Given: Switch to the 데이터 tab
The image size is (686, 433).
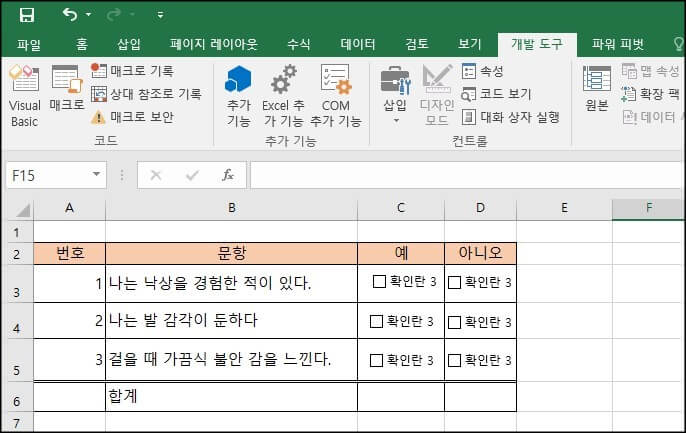Looking at the screenshot, I should [357, 44].
